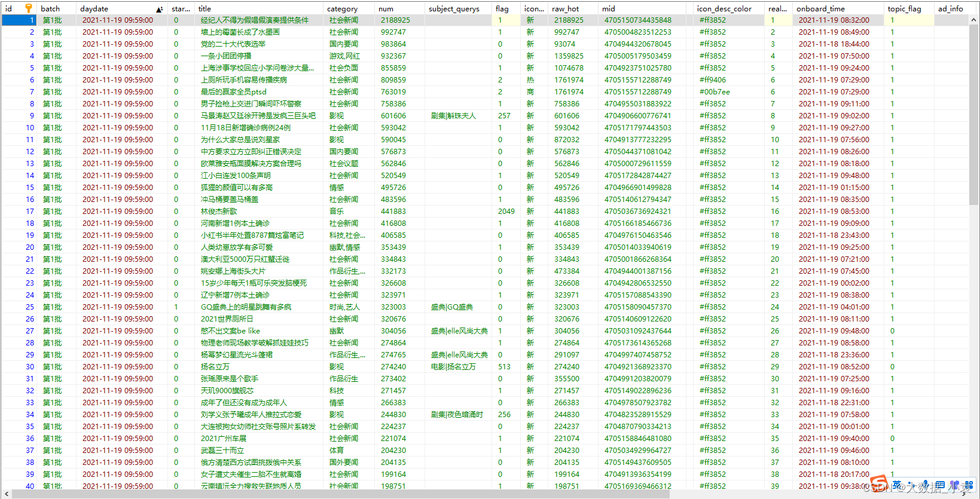Open the Sogou soft keyboard icon
This screenshot has width=980, height=499.
tap(939, 485)
